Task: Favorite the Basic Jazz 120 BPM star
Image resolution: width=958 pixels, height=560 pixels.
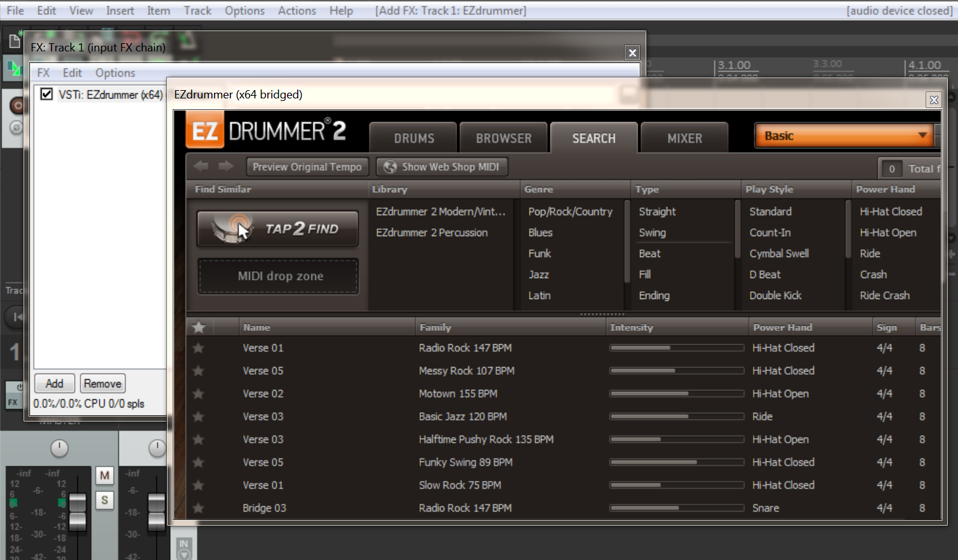Action: (x=199, y=417)
